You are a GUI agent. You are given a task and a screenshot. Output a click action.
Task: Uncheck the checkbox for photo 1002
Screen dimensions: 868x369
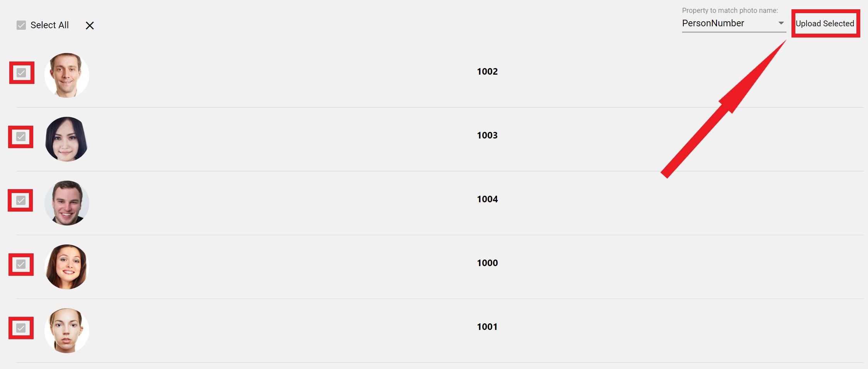coord(21,73)
